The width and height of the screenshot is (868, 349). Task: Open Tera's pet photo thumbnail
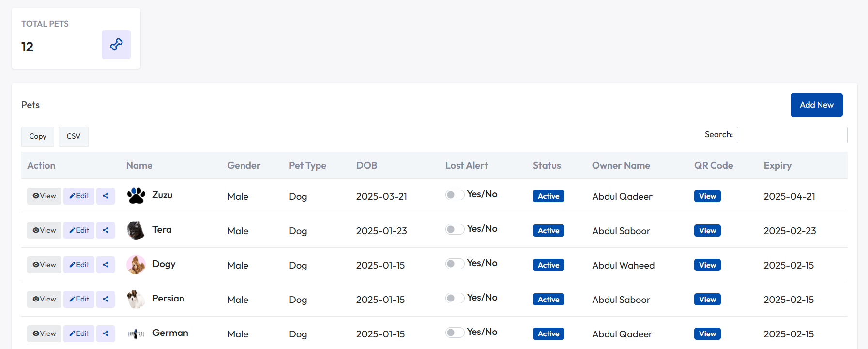(136, 230)
